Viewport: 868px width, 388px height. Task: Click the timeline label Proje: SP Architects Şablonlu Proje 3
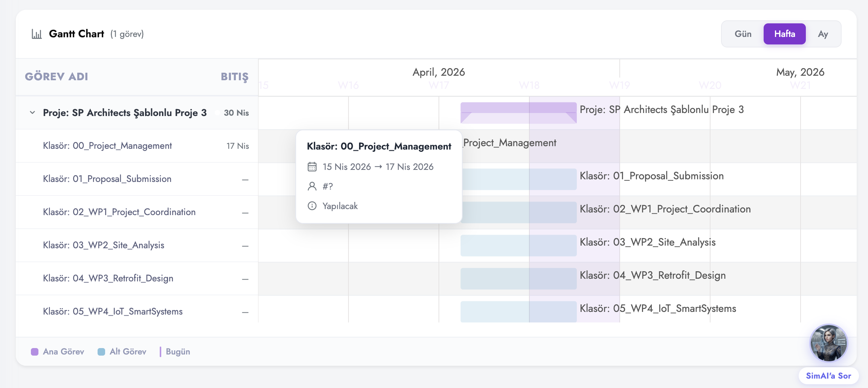coord(662,110)
